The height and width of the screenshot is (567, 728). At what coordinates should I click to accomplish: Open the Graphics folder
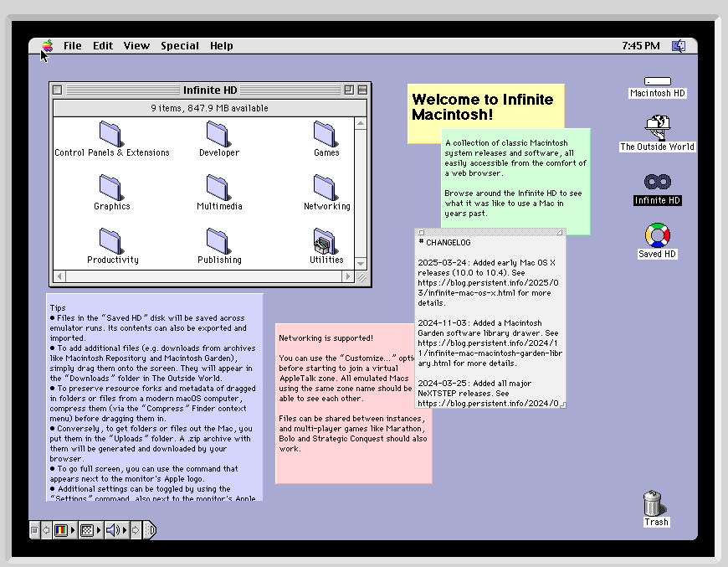[111, 187]
